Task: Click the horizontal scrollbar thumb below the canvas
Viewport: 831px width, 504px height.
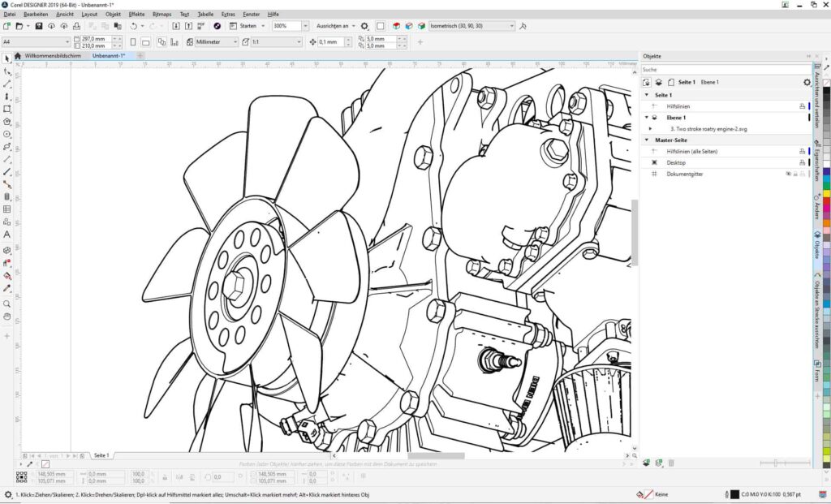Action: tap(436, 456)
